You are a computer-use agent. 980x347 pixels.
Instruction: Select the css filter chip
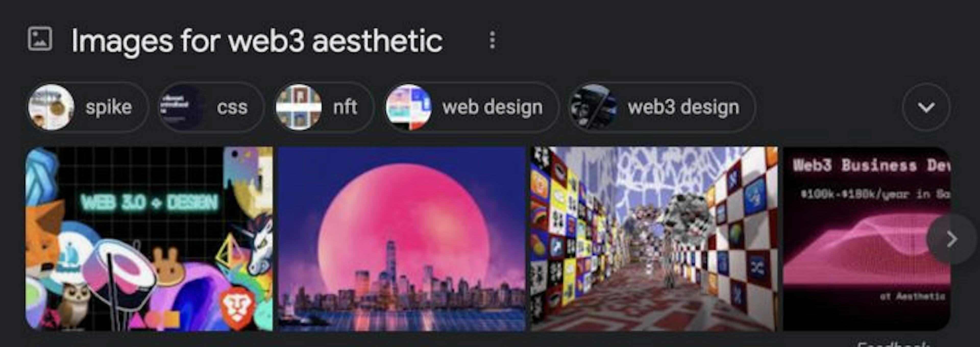[211, 107]
